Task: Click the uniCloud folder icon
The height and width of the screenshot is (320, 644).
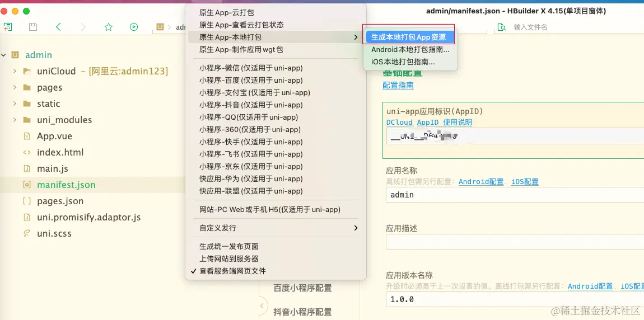Action: click(27, 71)
